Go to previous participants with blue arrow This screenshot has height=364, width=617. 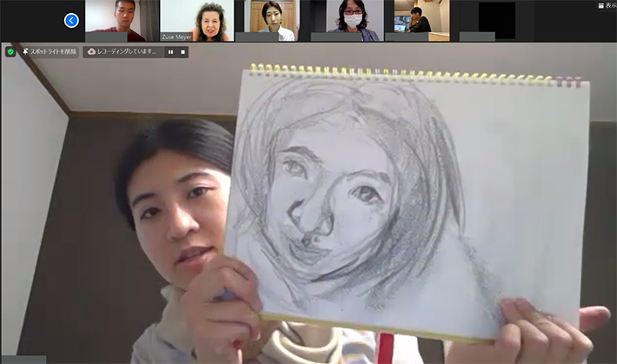71,20
